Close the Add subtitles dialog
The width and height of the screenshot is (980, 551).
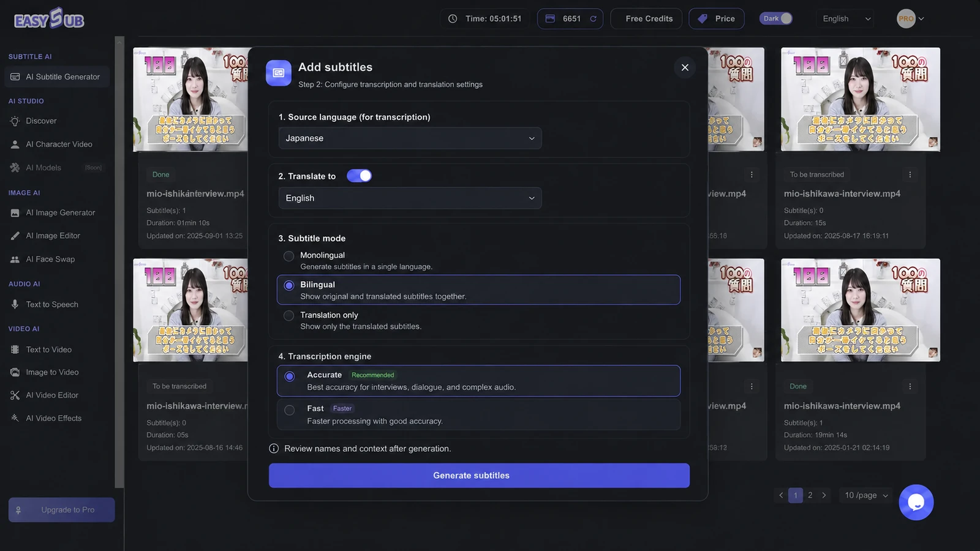[685, 67]
